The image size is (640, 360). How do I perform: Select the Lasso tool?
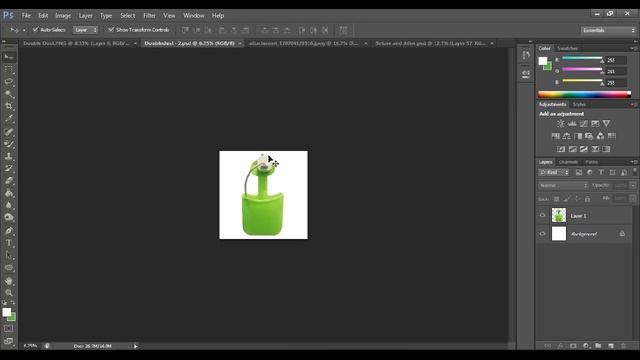click(x=9, y=82)
